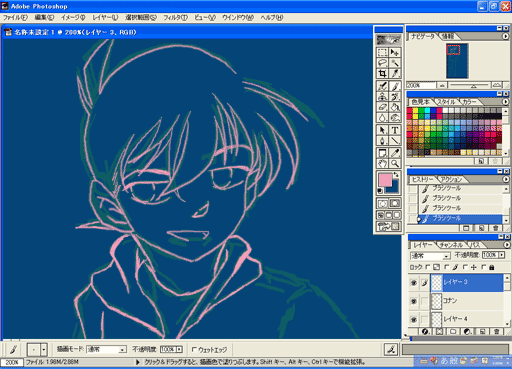Select the Blur tool
The height and width of the screenshot is (369, 512).
382,117
